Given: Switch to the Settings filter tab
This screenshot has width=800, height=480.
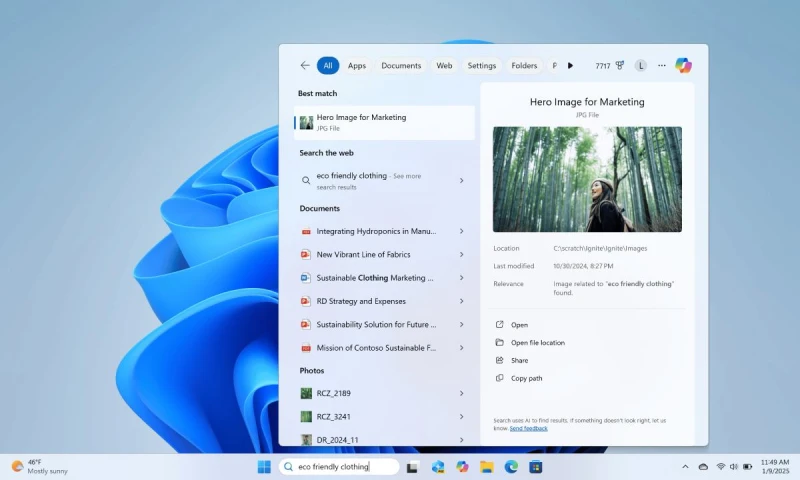Looking at the screenshot, I should click(x=482, y=65).
